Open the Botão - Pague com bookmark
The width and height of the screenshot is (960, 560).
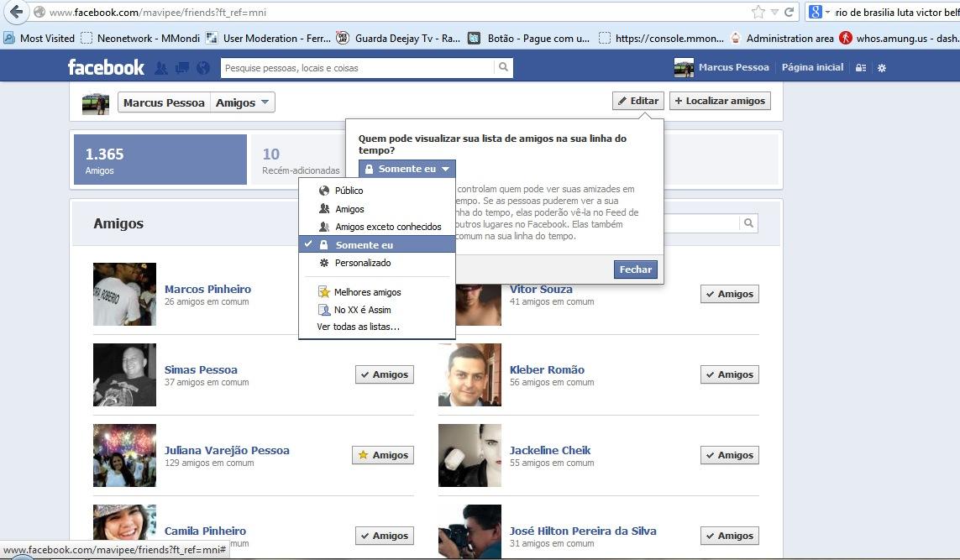click(x=528, y=38)
